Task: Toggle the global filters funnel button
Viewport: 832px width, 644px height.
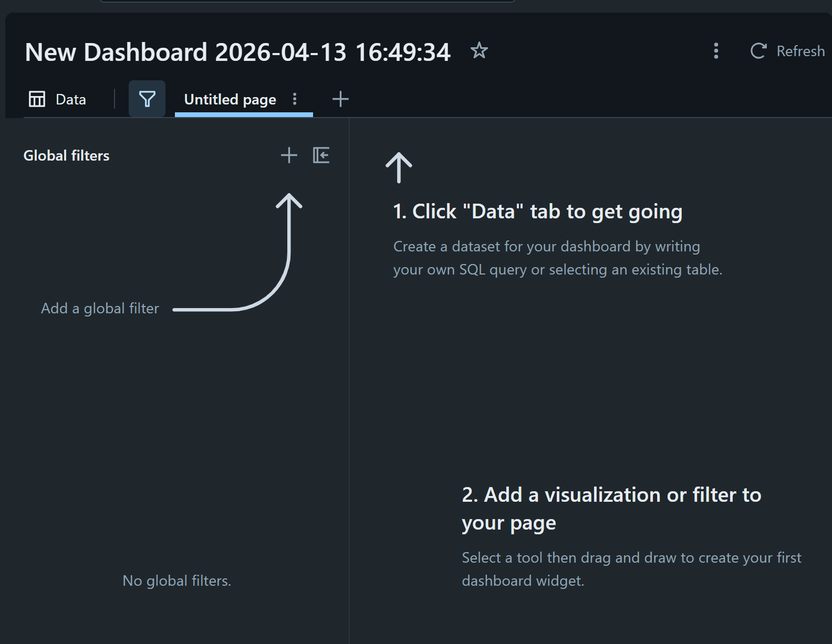Action: 147,99
